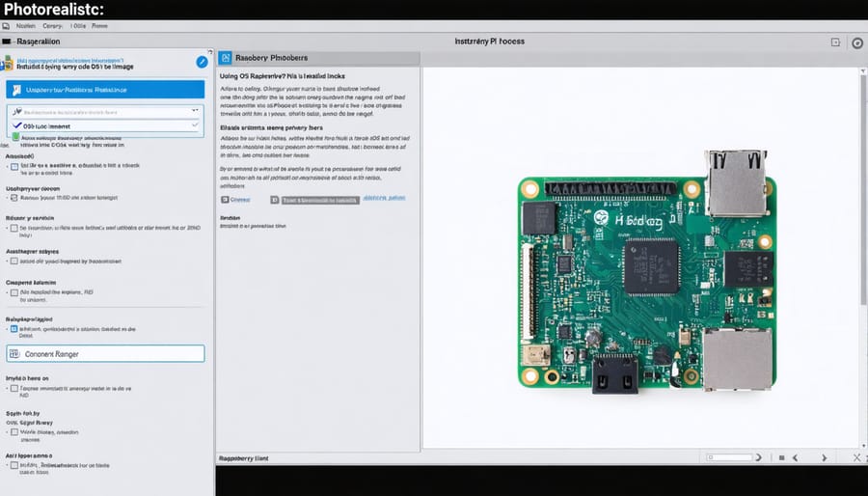Go to previous image with the left arrow
Viewport: 868px width, 496px height.
tap(796, 457)
